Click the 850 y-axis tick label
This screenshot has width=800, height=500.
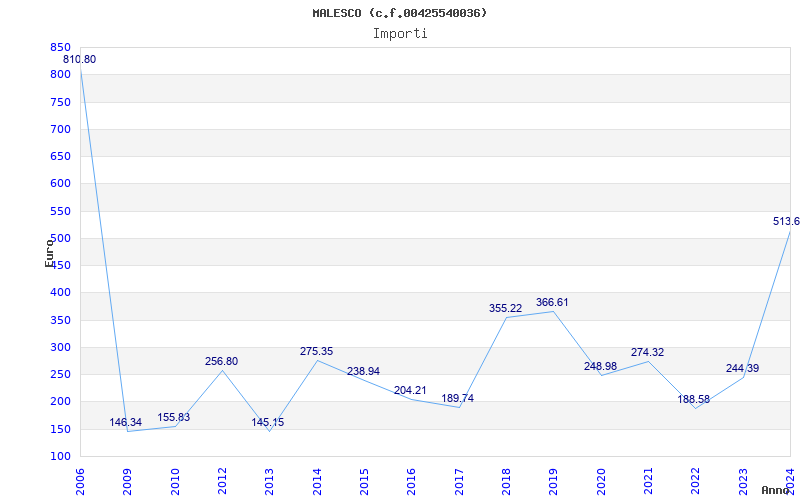coord(60,47)
